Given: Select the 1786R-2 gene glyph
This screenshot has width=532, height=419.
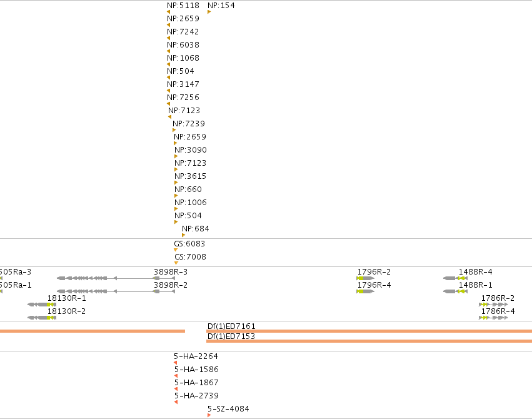Looking at the screenshot, I should point(493,305).
